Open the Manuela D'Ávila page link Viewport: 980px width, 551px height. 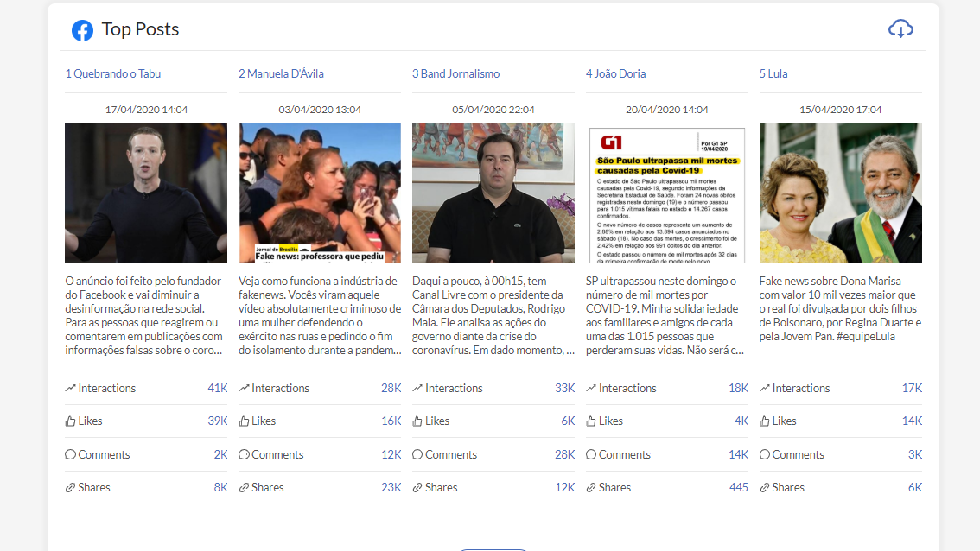[x=281, y=73]
